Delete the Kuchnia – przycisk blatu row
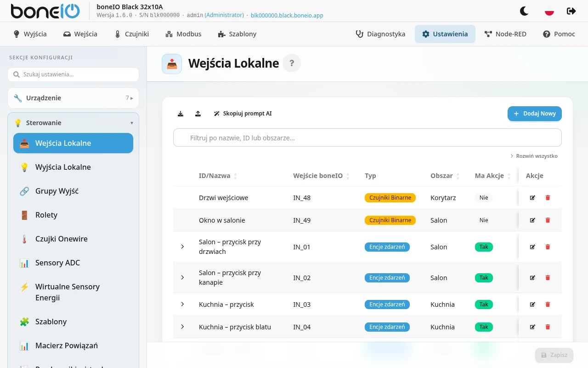This screenshot has height=368, width=588. click(548, 327)
